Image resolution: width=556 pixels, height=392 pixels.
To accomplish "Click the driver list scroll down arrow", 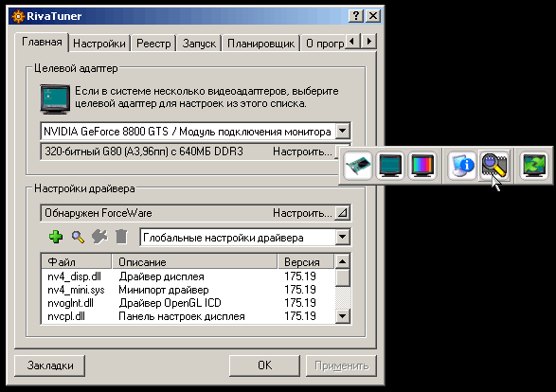I will pos(343,315).
